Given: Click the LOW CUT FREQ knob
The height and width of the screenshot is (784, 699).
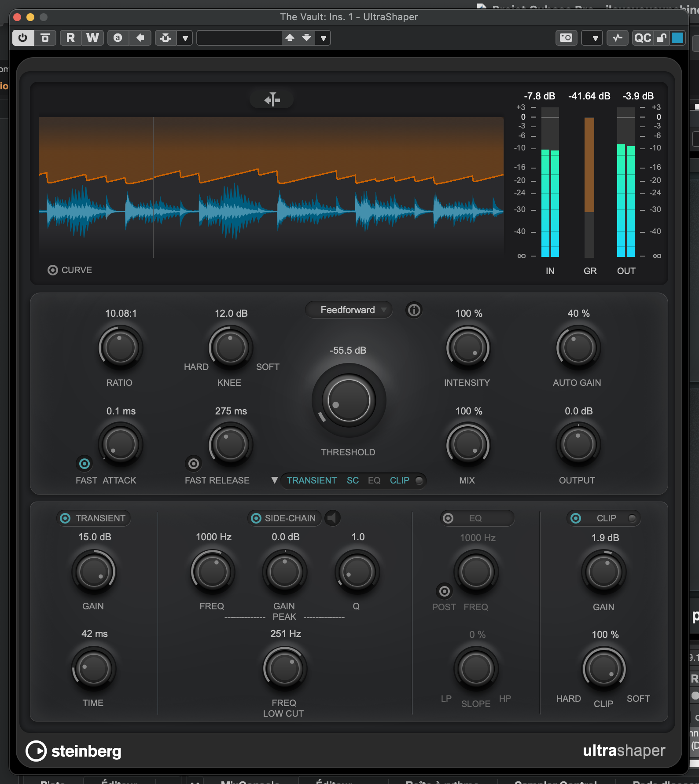Looking at the screenshot, I should click(x=285, y=669).
